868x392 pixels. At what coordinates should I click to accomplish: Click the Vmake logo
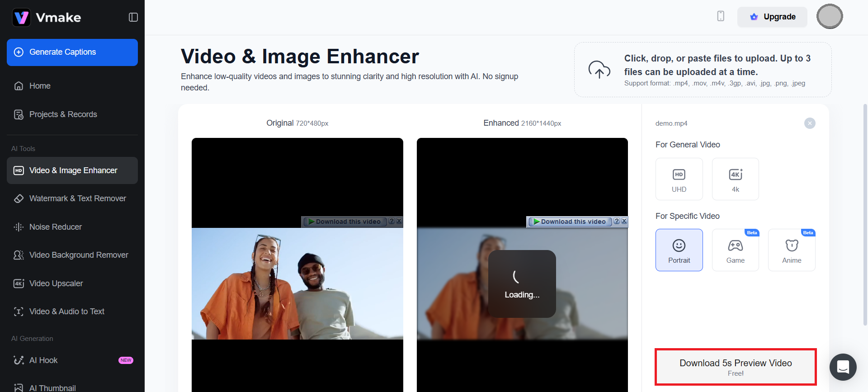47,18
